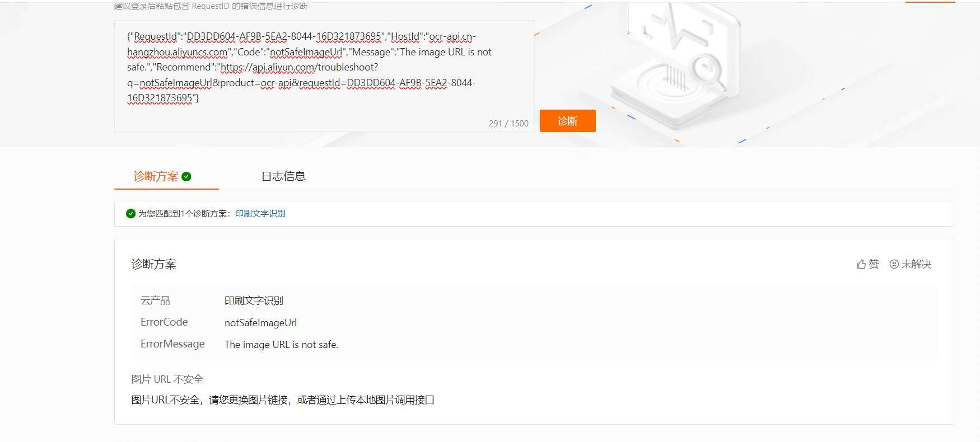Click inside the error info text area

(324, 76)
